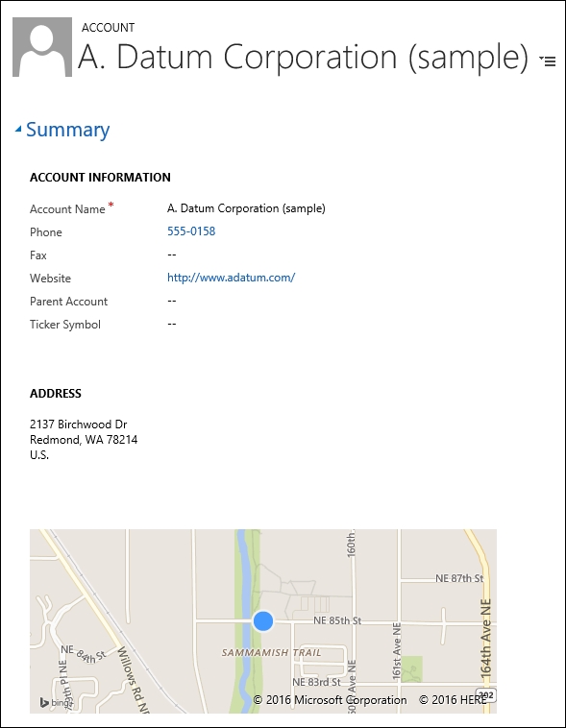Click the account profile avatar image
This screenshot has height=728, width=566.
tap(42, 47)
